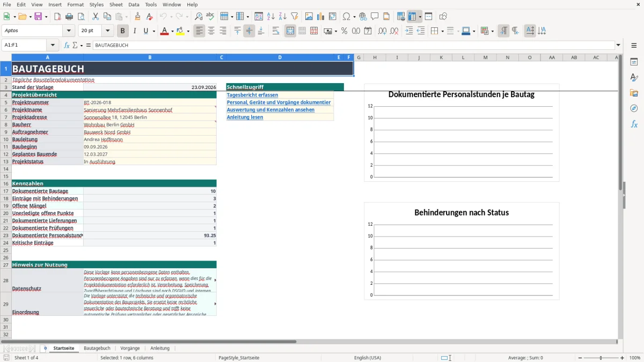Switch to Vorgänge sheet tab
The width and height of the screenshot is (644, 362).
(x=130, y=348)
